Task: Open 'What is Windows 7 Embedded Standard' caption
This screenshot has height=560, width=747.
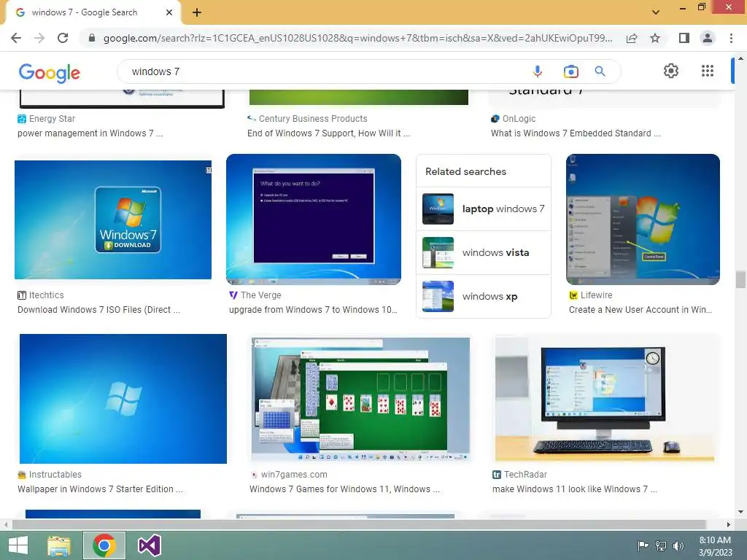Action: click(576, 133)
